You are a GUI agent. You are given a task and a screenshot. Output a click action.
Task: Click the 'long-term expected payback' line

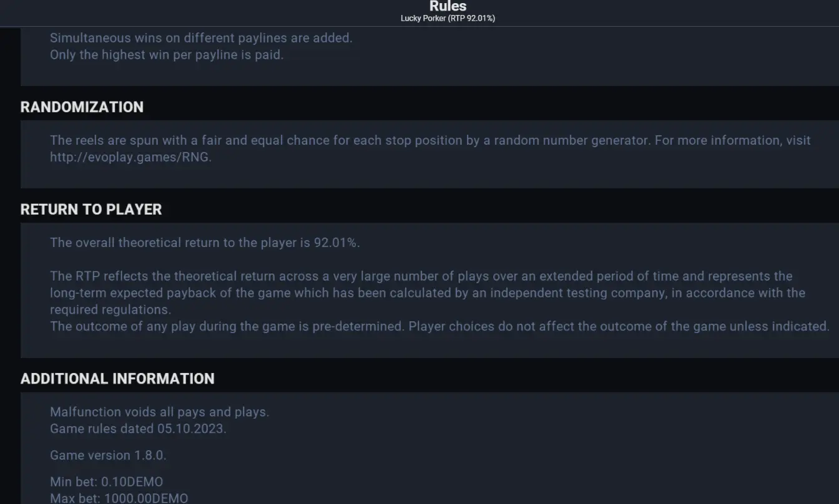click(x=428, y=293)
